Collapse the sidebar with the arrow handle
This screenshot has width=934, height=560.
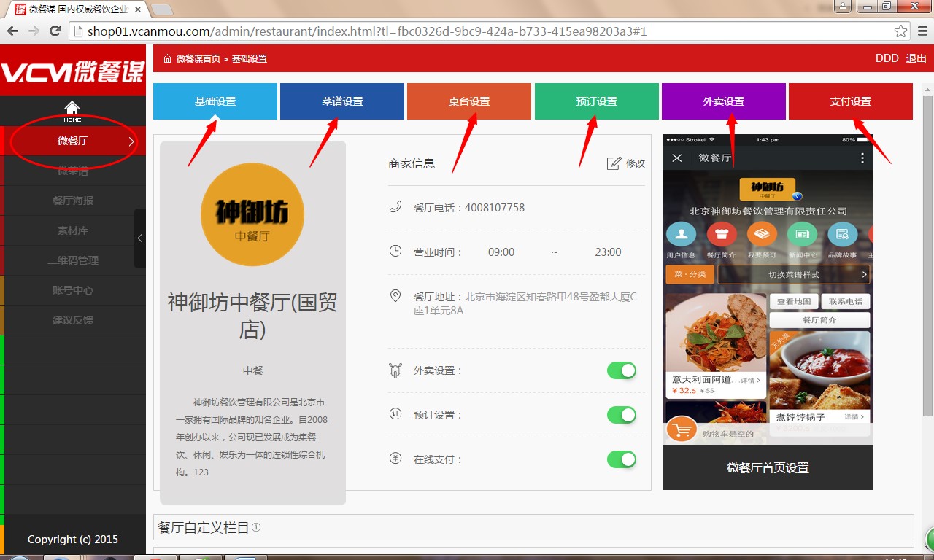[x=140, y=238]
